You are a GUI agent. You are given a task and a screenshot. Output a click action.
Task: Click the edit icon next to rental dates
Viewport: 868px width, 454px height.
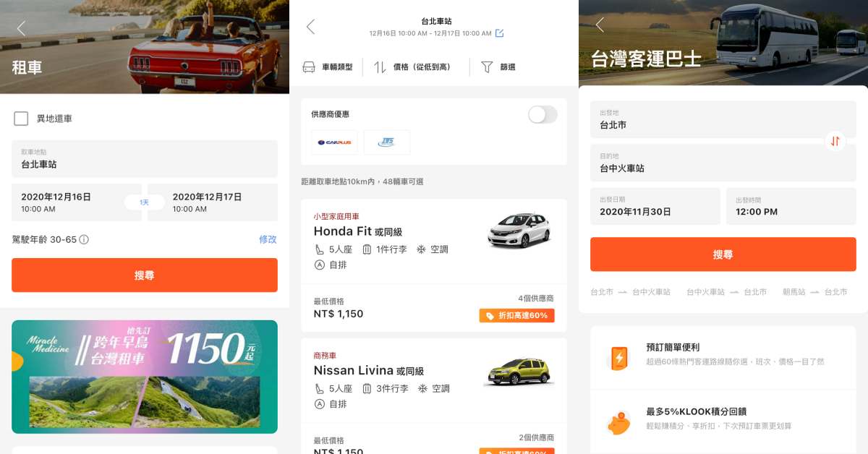[499, 33]
